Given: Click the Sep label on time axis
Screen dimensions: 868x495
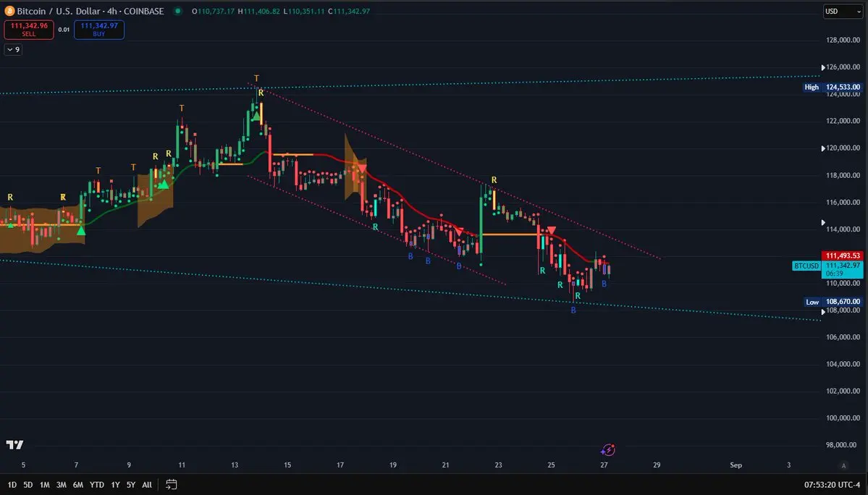Looking at the screenshot, I should click(736, 465).
